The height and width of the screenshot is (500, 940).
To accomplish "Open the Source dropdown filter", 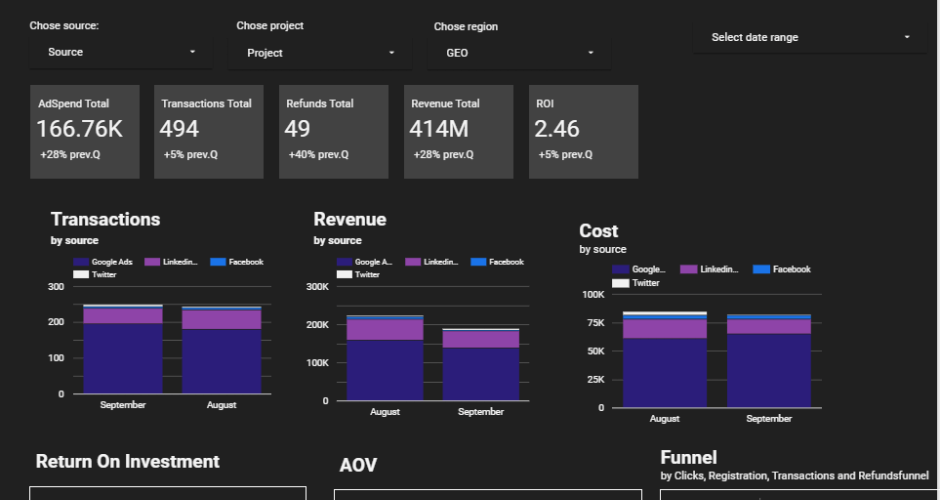I will pos(120,52).
